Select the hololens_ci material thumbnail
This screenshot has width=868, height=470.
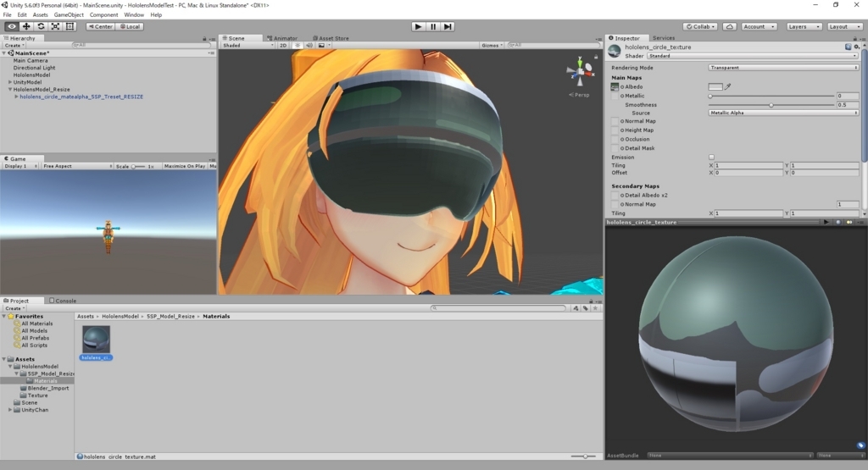pos(96,339)
